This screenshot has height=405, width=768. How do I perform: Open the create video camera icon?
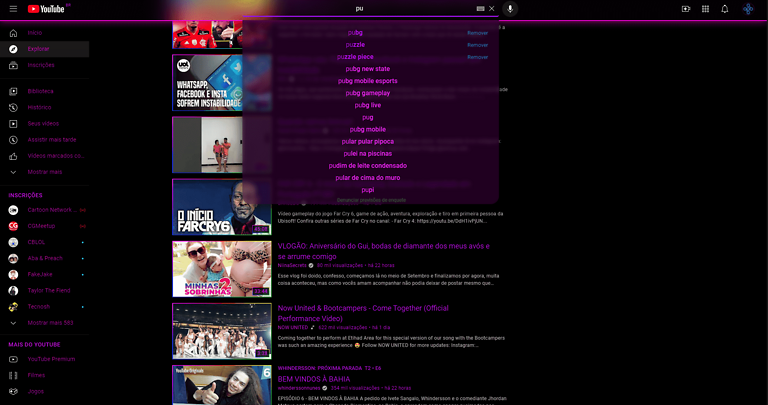coord(686,9)
